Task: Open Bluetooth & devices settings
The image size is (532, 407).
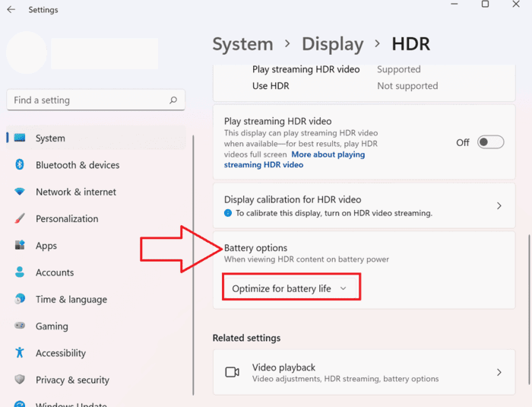Action: point(96,165)
